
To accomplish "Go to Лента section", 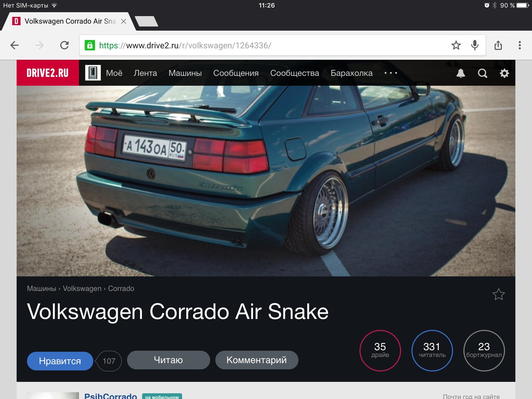I will point(145,73).
